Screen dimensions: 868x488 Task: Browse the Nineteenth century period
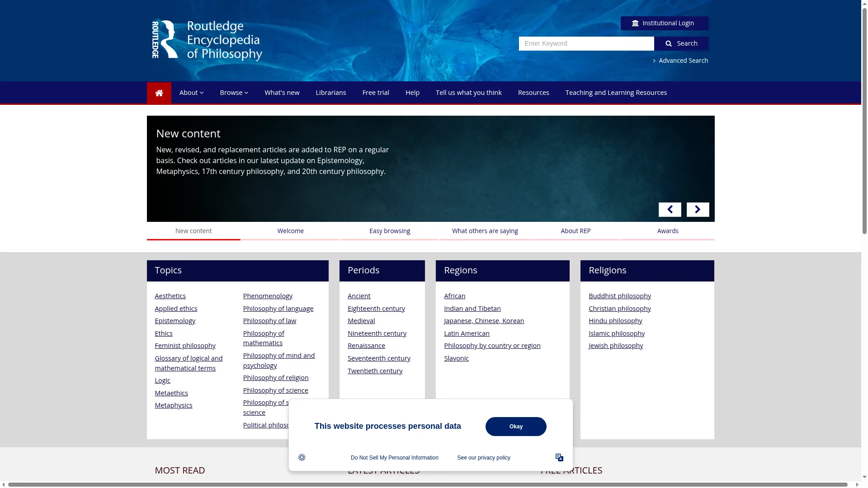377,333
